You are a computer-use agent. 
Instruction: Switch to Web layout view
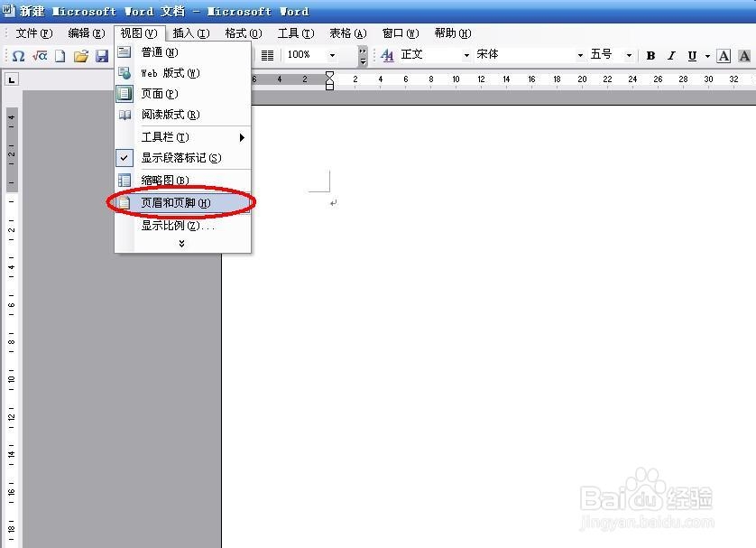point(183,73)
